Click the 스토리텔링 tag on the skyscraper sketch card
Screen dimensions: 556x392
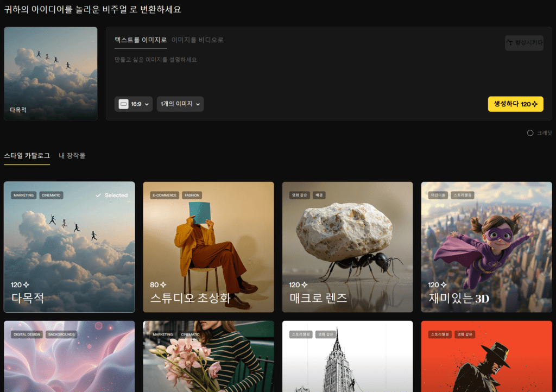coord(301,334)
